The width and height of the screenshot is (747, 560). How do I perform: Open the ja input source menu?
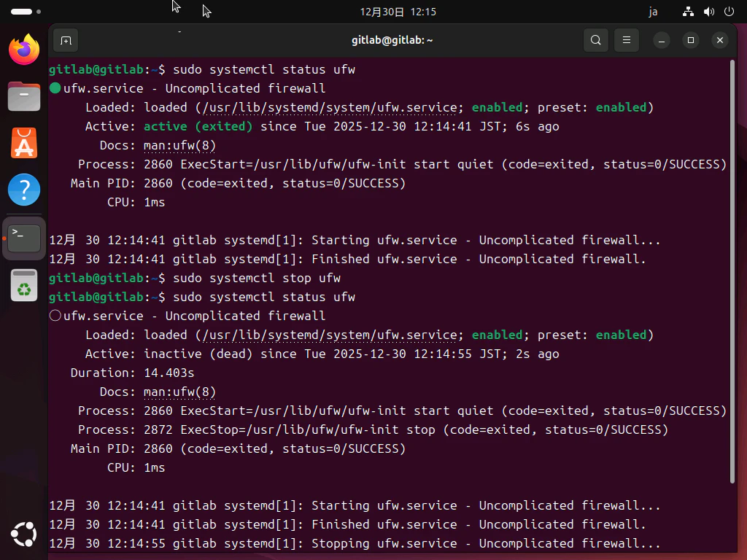click(653, 11)
